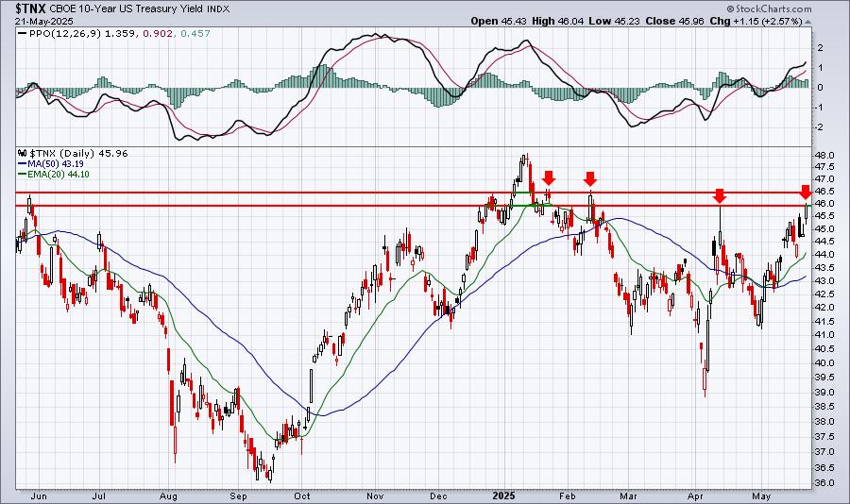Click the MA(50) 43.19 legend label
The width and height of the screenshot is (850, 504).
pyautogui.click(x=50, y=163)
